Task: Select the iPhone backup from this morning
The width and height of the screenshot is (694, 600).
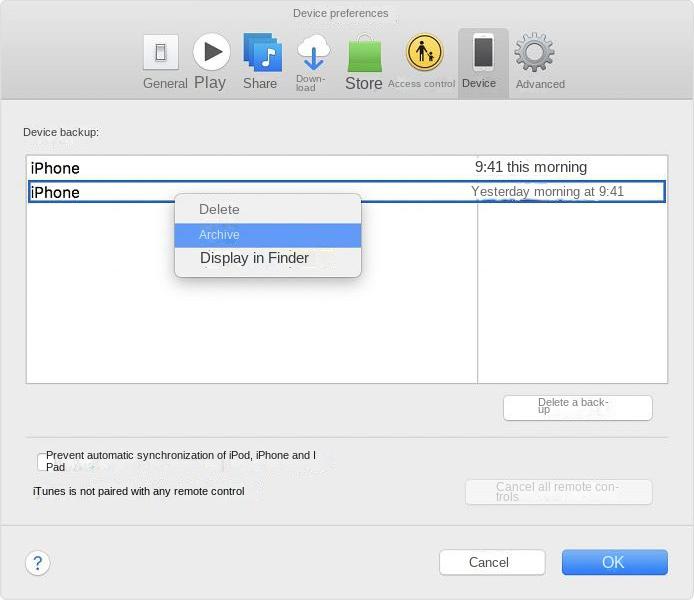Action: pos(250,168)
